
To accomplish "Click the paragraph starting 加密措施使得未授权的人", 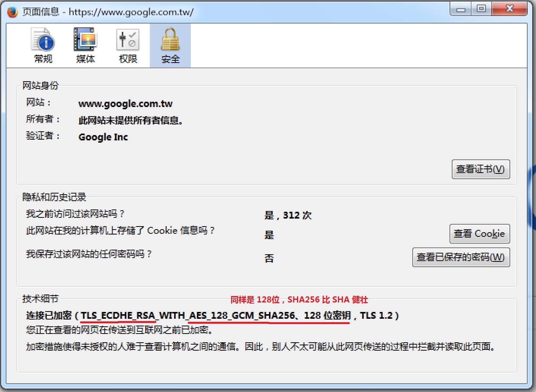I will click(x=260, y=346).
